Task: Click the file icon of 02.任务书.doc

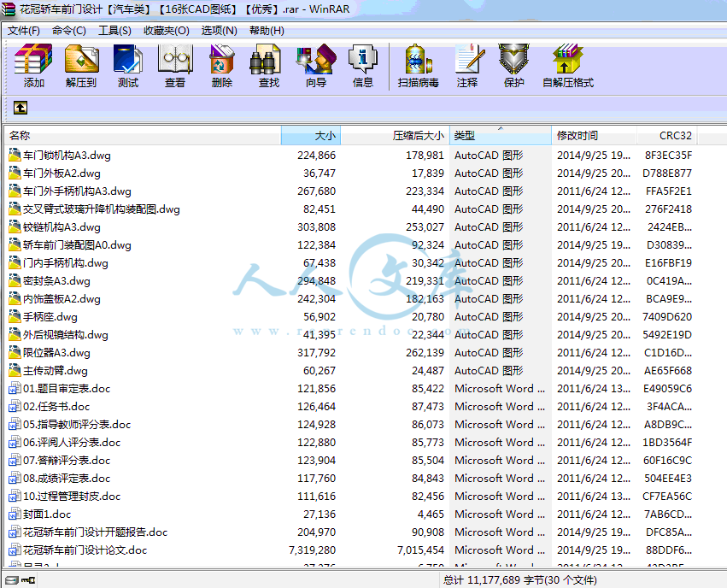Action: click(15, 406)
